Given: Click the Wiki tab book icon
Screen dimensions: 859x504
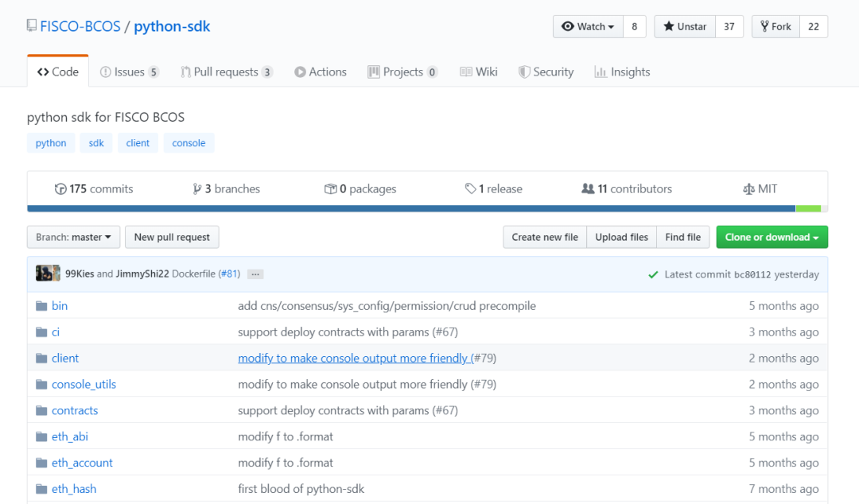Looking at the screenshot, I should pyautogui.click(x=466, y=72).
